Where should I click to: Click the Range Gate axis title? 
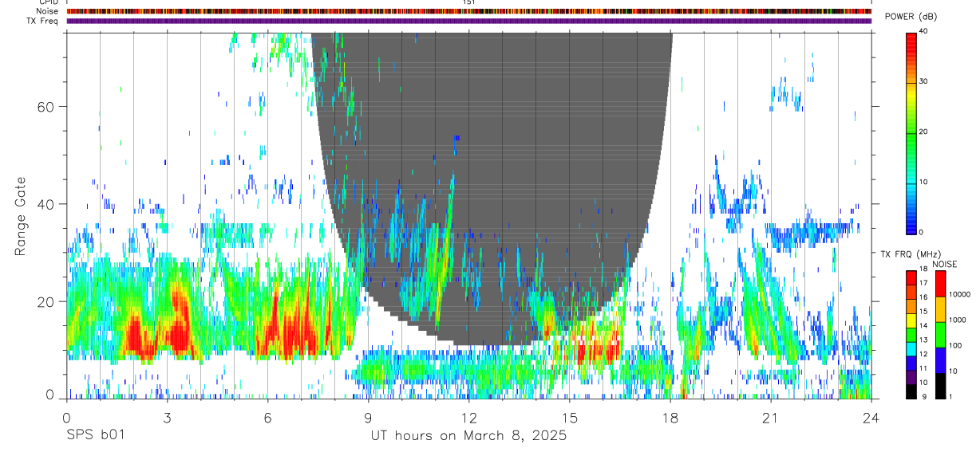22,216
